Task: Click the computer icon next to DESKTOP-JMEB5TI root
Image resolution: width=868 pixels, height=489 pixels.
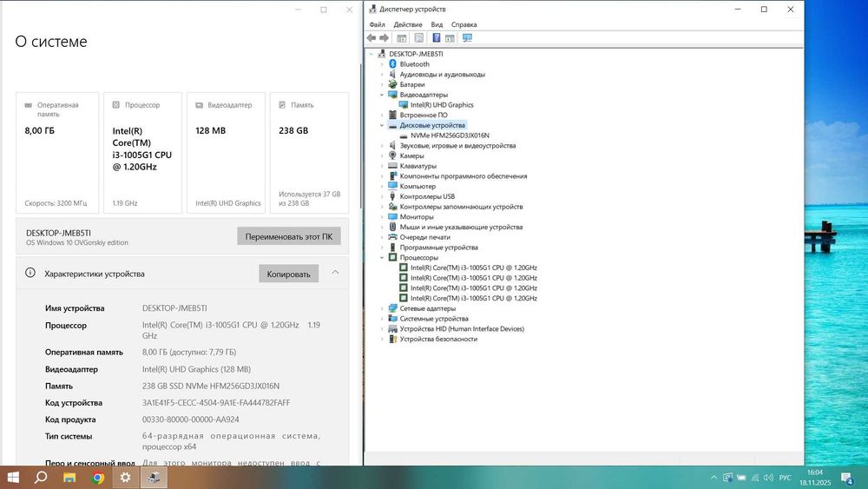Action: [381, 54]
